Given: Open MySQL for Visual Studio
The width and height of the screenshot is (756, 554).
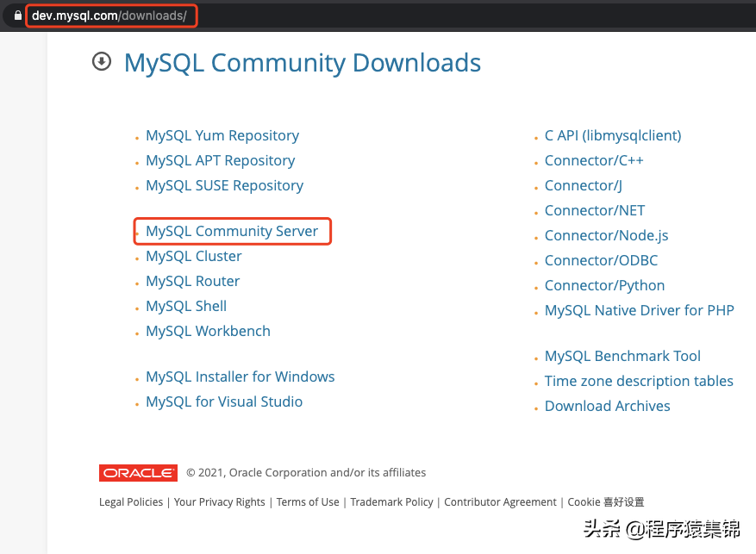Looking at the screenshot, I should [x=224, y=401].
